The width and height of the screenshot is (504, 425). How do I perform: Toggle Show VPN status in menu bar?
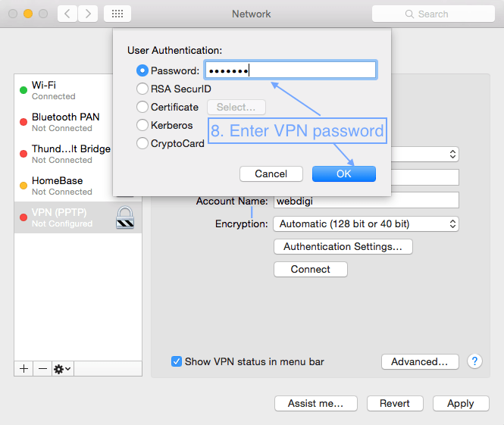point(177,361)
